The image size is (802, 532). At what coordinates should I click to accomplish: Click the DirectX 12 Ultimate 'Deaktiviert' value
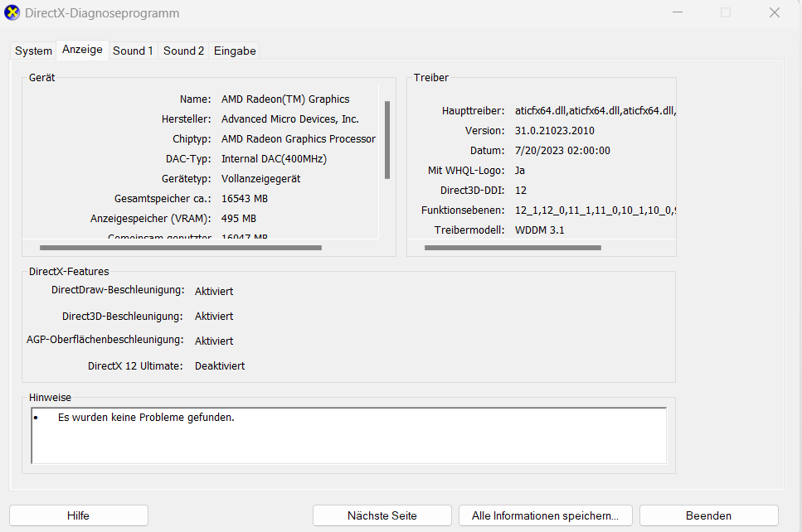click(x=220, y=366)
